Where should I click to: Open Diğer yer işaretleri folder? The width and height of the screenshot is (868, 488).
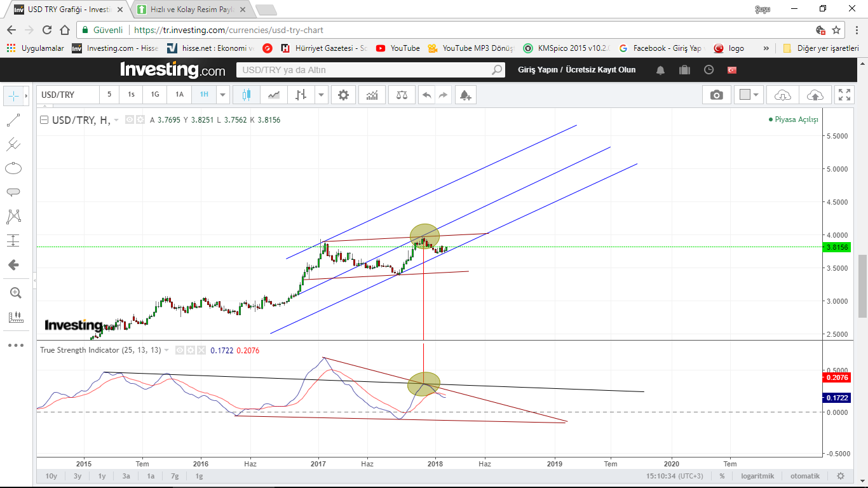click(820, 48)
